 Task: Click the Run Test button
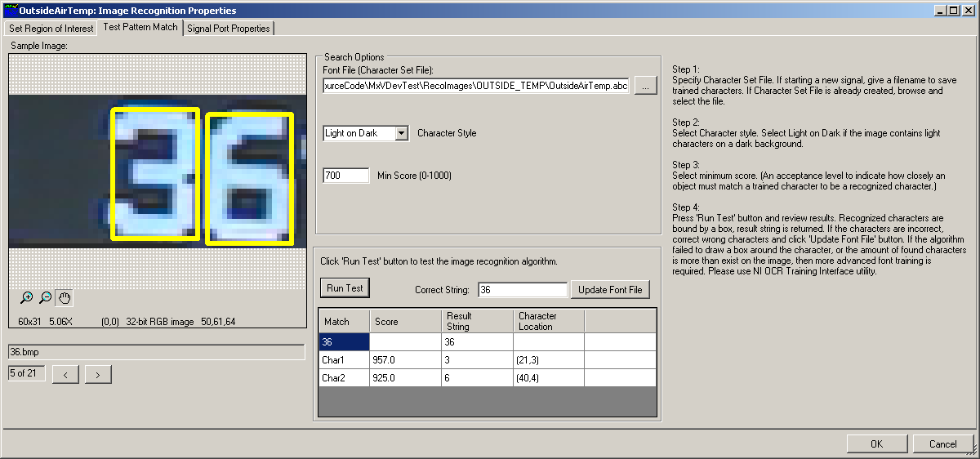[x=345, y=288]
